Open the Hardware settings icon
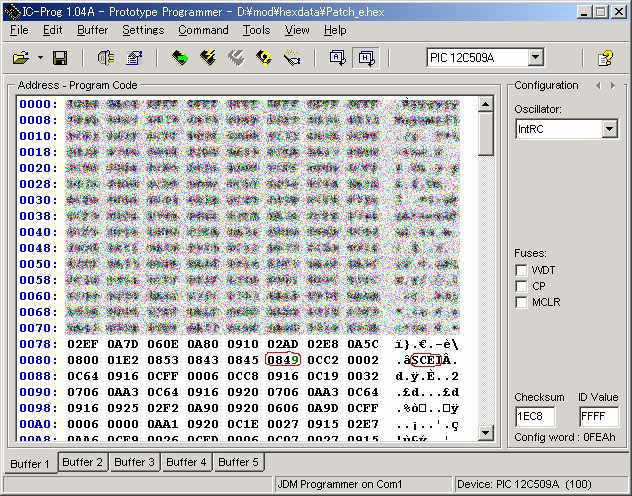Image resolution: width=632 pixels, height=496 pixels. [x=106, y=58]
